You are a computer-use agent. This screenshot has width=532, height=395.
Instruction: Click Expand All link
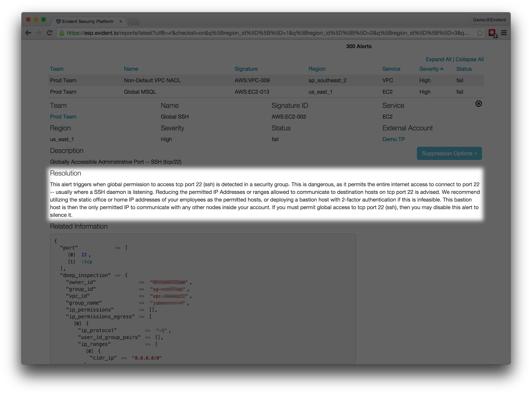438,59
